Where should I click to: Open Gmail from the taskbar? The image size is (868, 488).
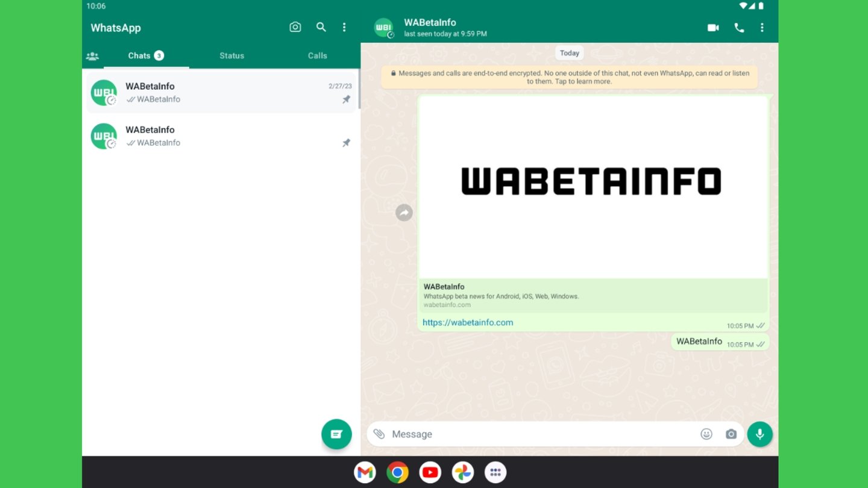pyautogui.click(x=365, y=472)
